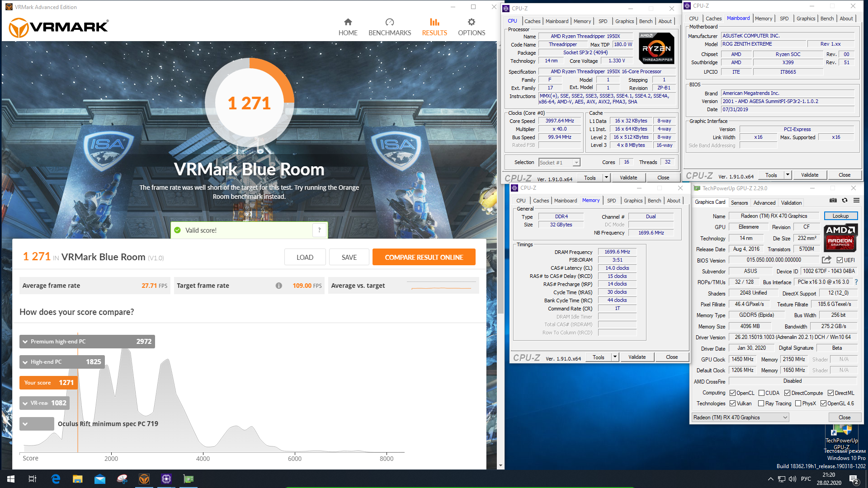
Task: Open the Radeon RX 470 GPU selector dropdown
Action: [x=741, y=418]
